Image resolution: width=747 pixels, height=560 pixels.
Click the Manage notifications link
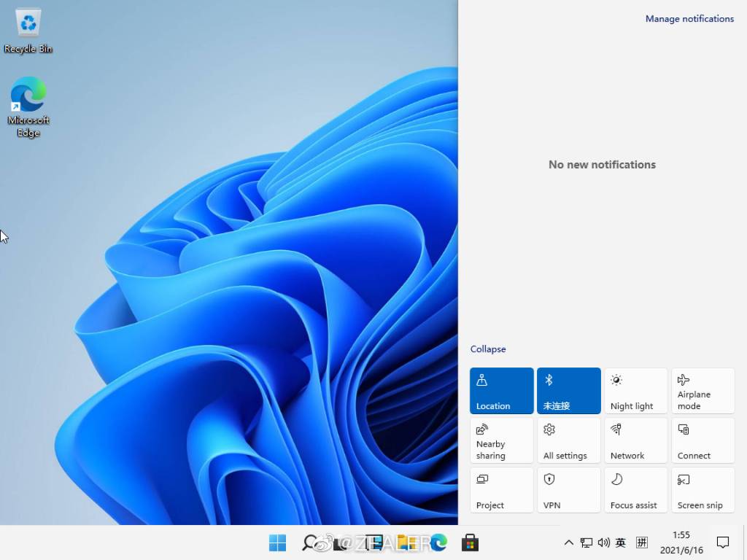pos(689,19)
